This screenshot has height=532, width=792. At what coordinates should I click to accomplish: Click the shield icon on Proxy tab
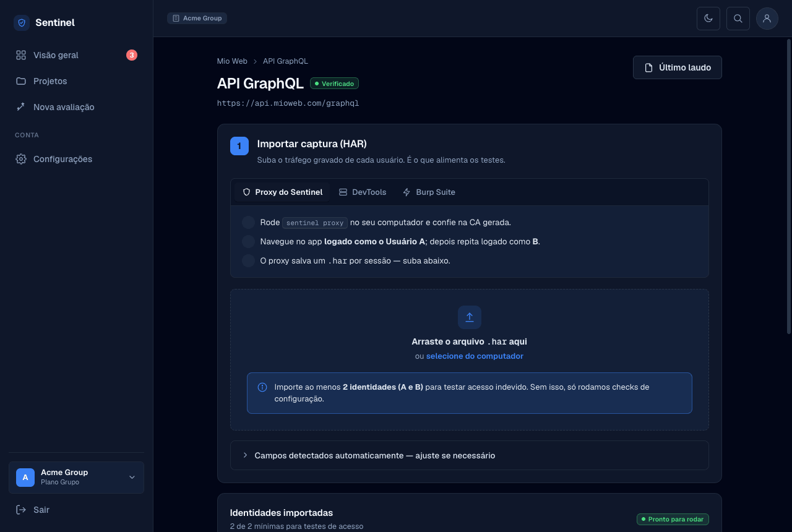(246, 192)
